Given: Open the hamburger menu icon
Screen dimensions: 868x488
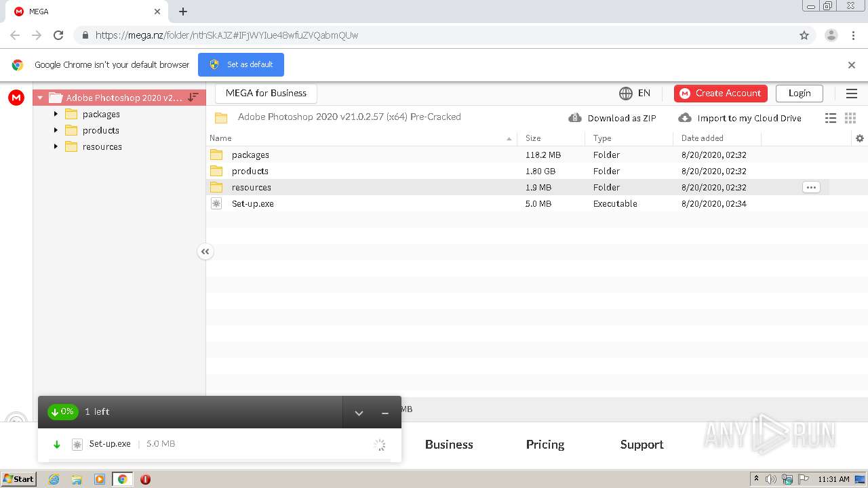Looking at the screenshot, I should click(852, 94).
